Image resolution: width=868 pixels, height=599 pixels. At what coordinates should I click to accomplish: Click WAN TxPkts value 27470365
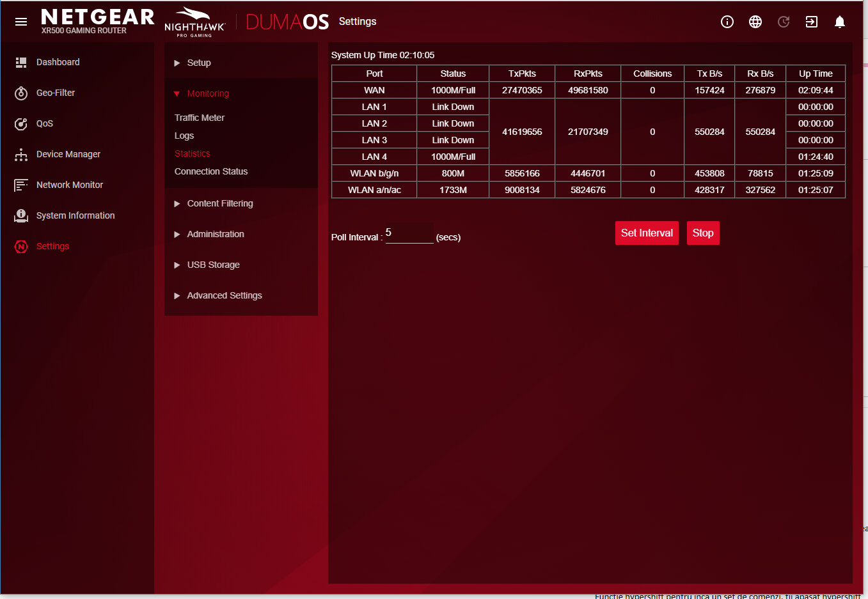coord(522,90)
